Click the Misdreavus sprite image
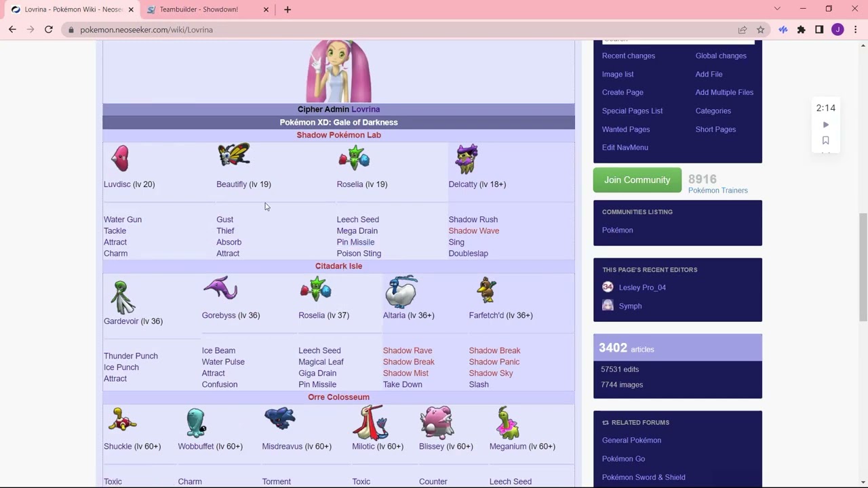The image size is (868, 488). click(x=279, y=418)
